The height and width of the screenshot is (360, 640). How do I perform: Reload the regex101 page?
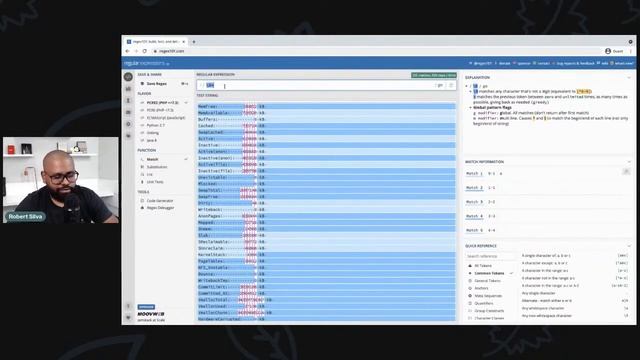[144, 51]
